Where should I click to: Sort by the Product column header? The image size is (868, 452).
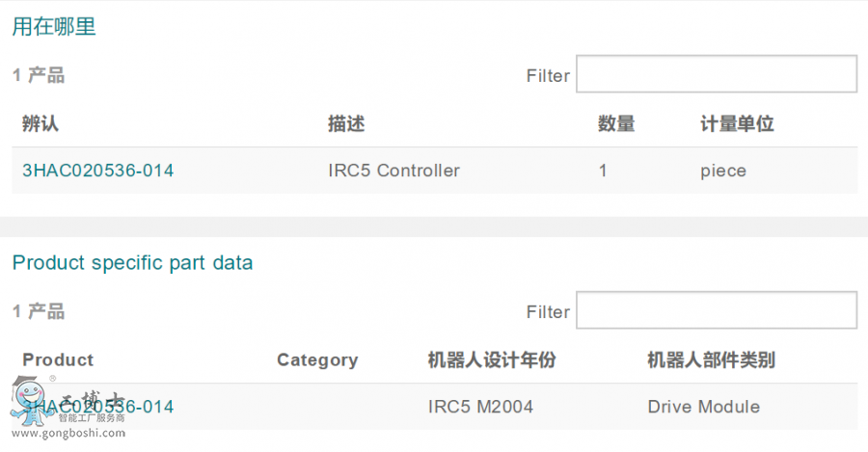[58, 359]
